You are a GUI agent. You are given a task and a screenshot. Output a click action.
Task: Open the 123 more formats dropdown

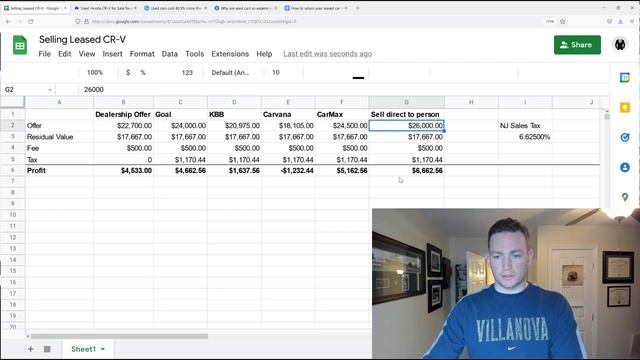pos(187,72)
